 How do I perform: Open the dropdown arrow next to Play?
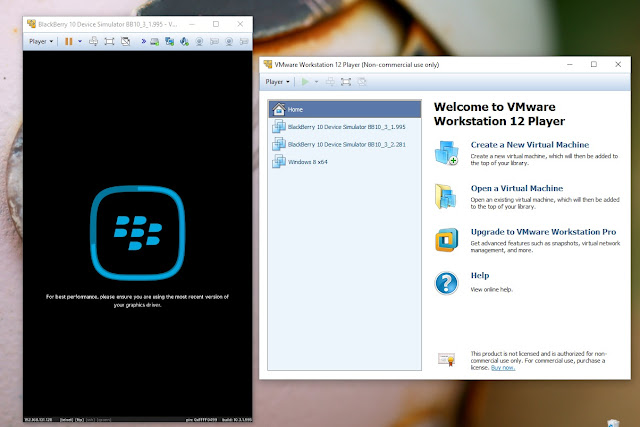pos(316,82)
